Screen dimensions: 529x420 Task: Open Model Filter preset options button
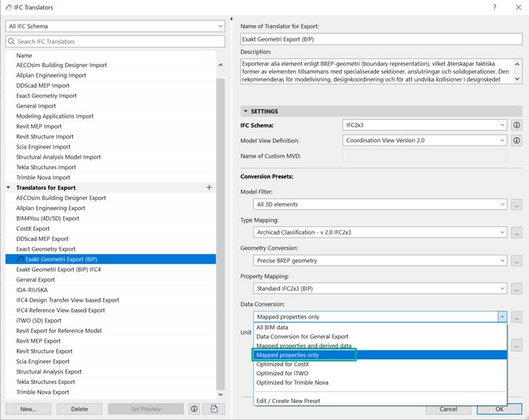click(517, 205)
